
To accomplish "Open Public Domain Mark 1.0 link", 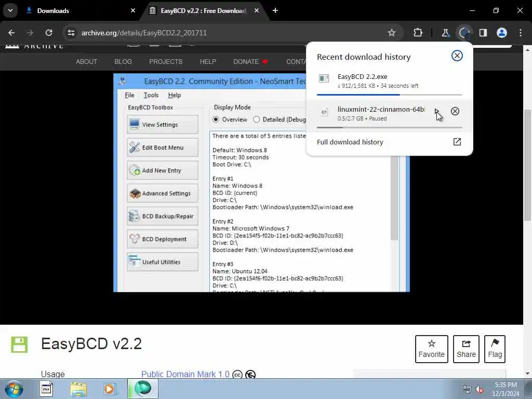I will coord(185,374).
